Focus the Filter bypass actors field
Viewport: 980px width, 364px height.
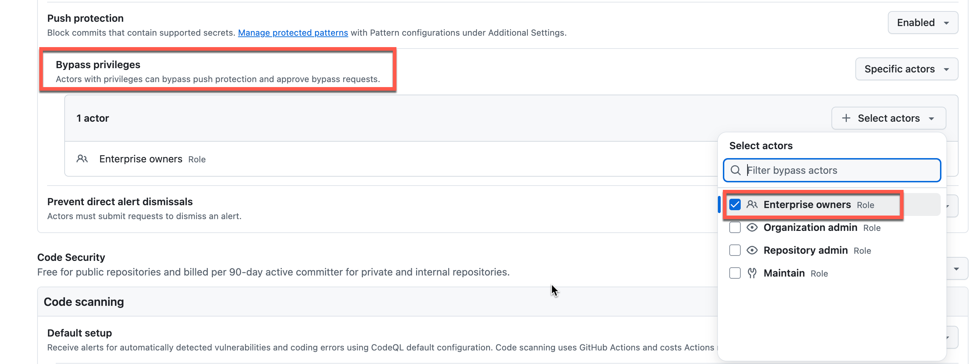point(837,170)
